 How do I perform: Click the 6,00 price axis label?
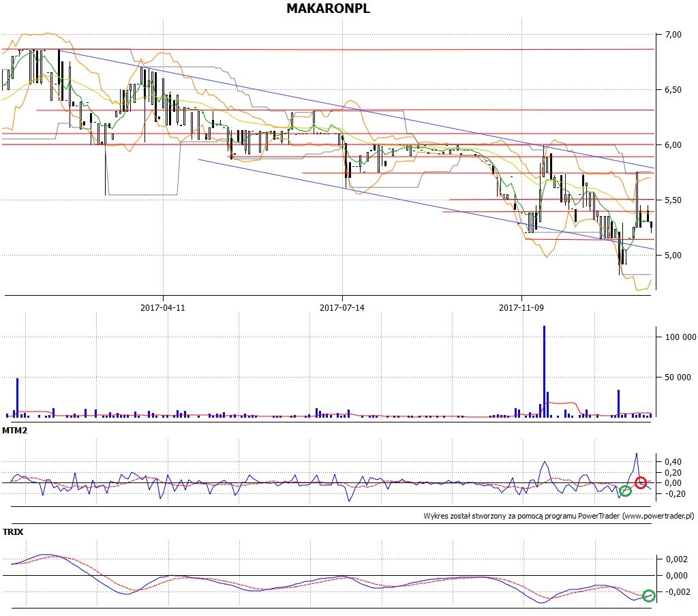tap(673, 144)
